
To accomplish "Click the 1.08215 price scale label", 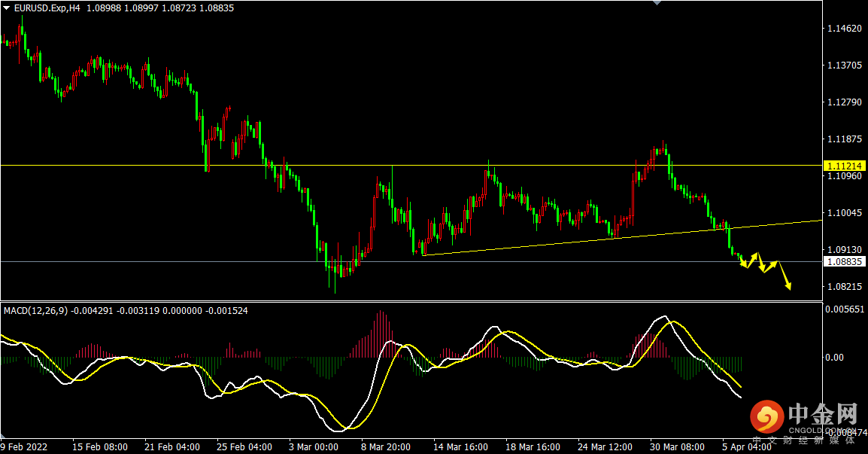I will (844, 287).
